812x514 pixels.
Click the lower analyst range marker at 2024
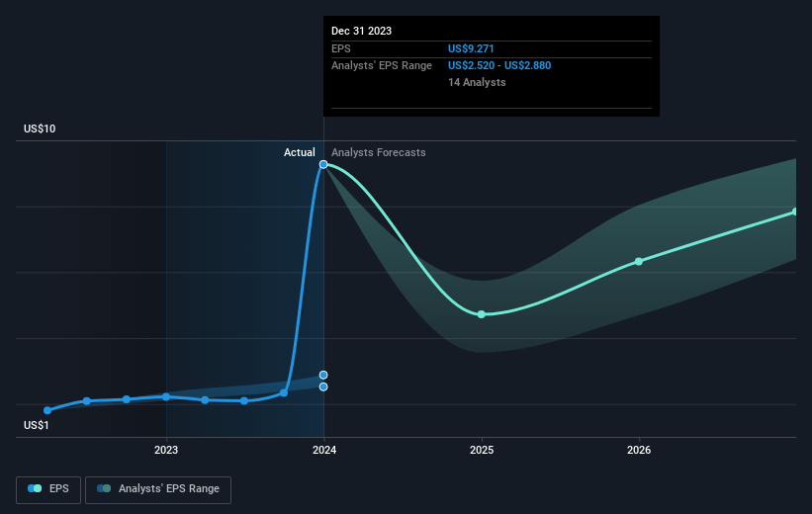coord(323,386)
